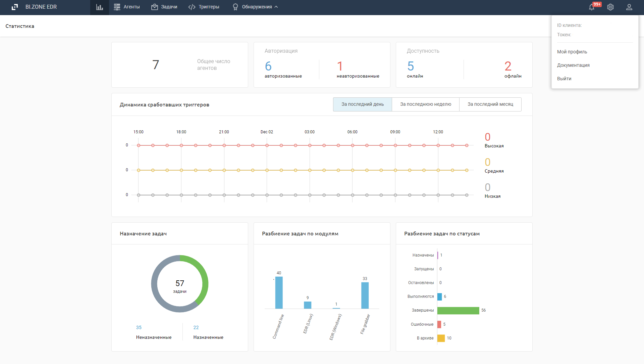Toggle the user profile avatar menu
Viewport: 644px width, 364px height.
point(629,7)
